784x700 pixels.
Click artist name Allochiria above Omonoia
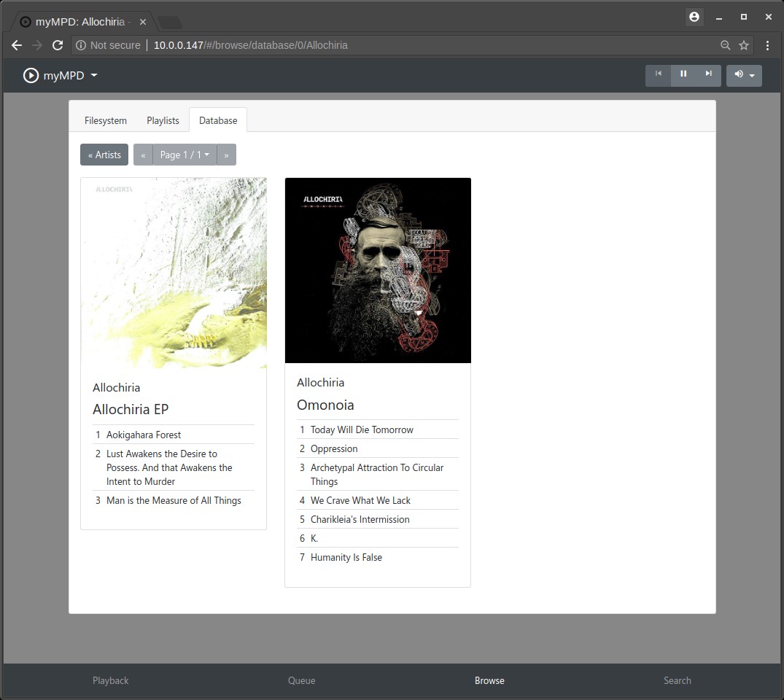[320, 383]
